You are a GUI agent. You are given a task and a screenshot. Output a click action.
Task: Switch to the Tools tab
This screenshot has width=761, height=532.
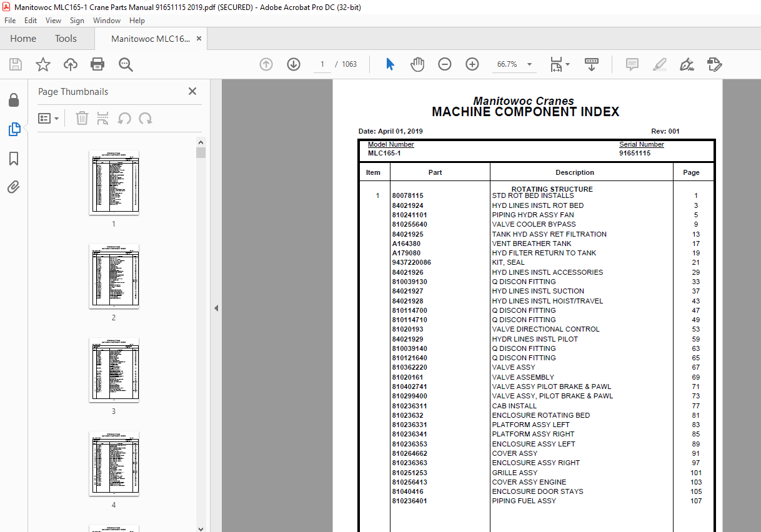tap(66, 39)
